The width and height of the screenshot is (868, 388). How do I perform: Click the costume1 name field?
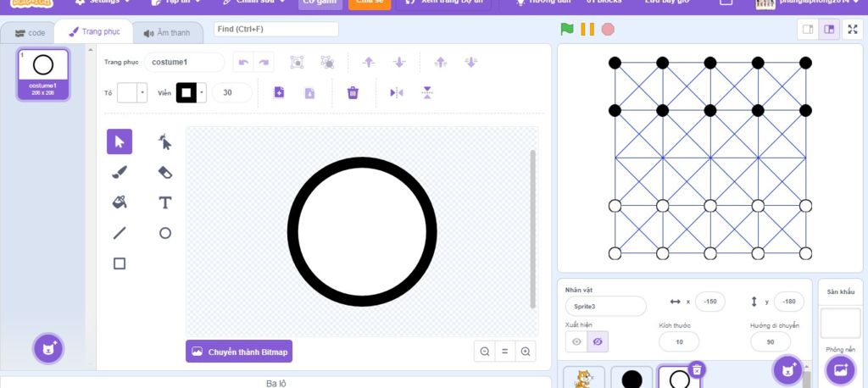pos(184,62)
